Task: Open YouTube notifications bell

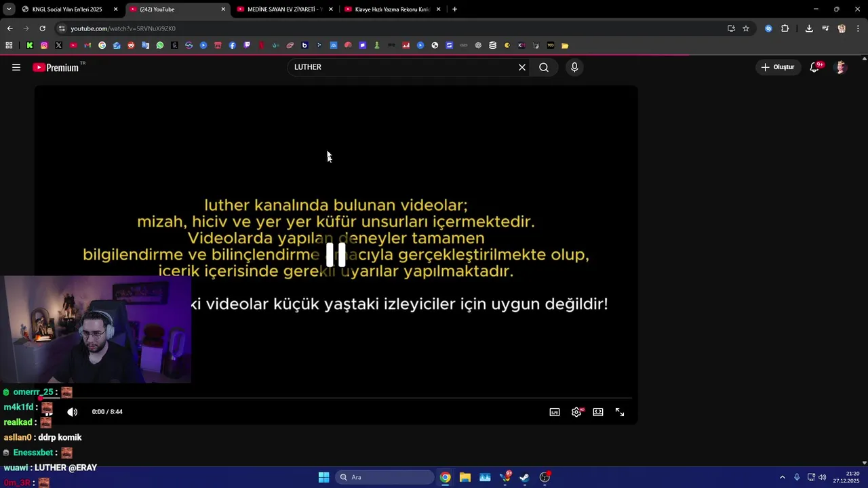Action: [815, 67]
